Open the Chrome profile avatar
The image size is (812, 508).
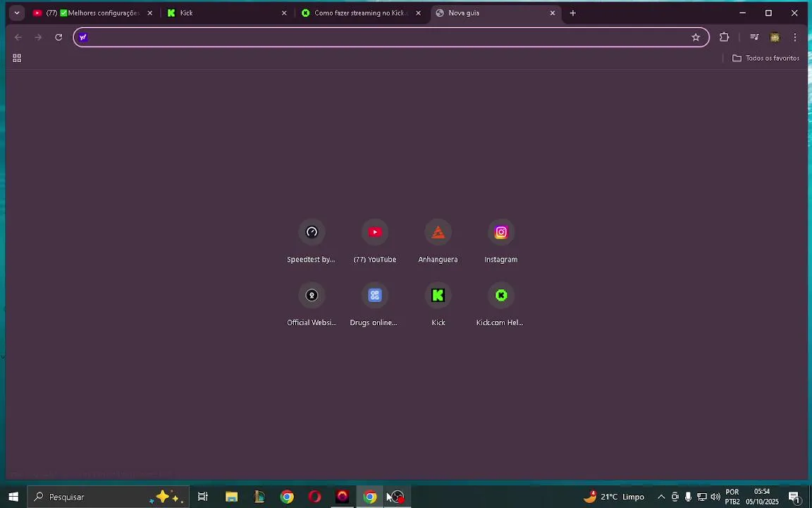click(x=775, y=37)
